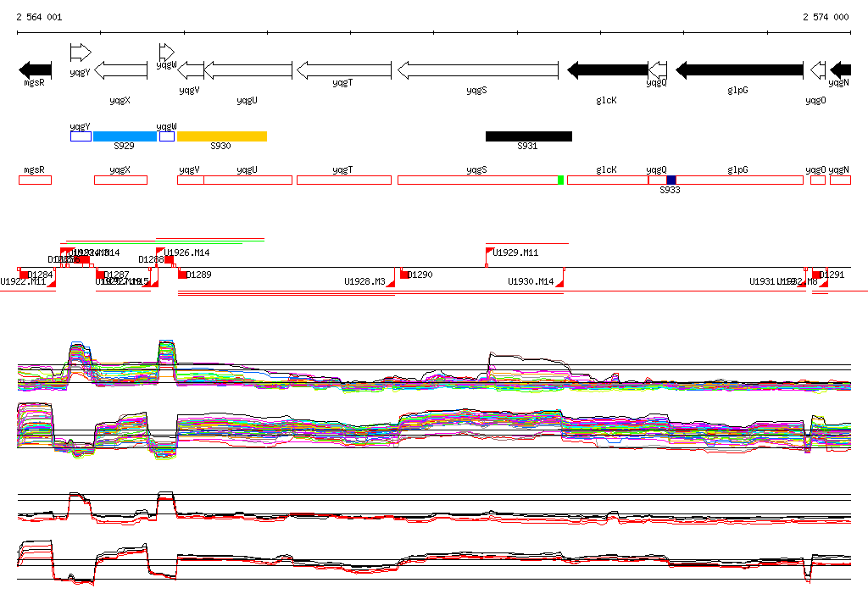The image size is (868, 605).
Task: Click the 'S933' segment label text
Action: pyautogui.click(x=670, y=191)
